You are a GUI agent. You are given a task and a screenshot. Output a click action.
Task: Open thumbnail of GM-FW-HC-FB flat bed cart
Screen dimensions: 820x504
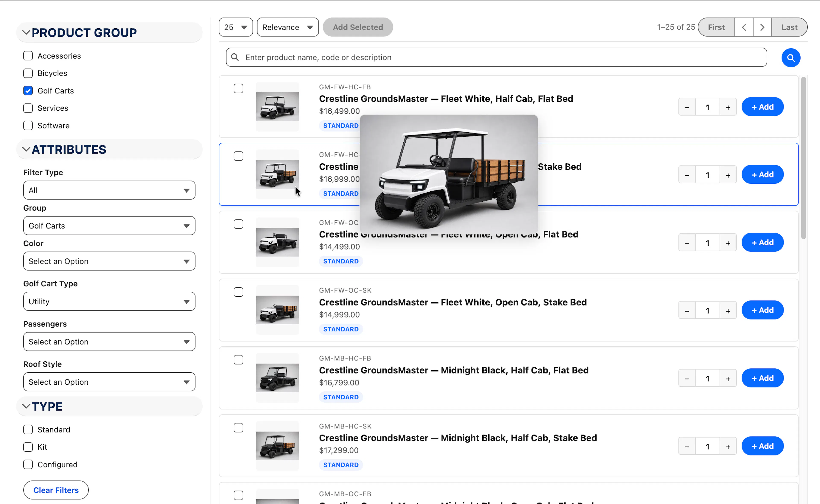[277, 107]
